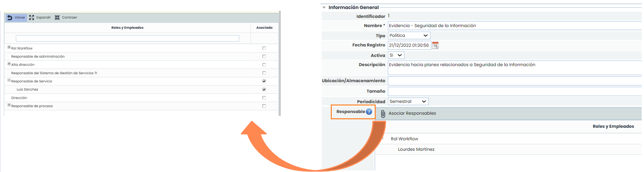
Task: Click the Contraer collapse-all icon
Action: [x=57, y=18]
